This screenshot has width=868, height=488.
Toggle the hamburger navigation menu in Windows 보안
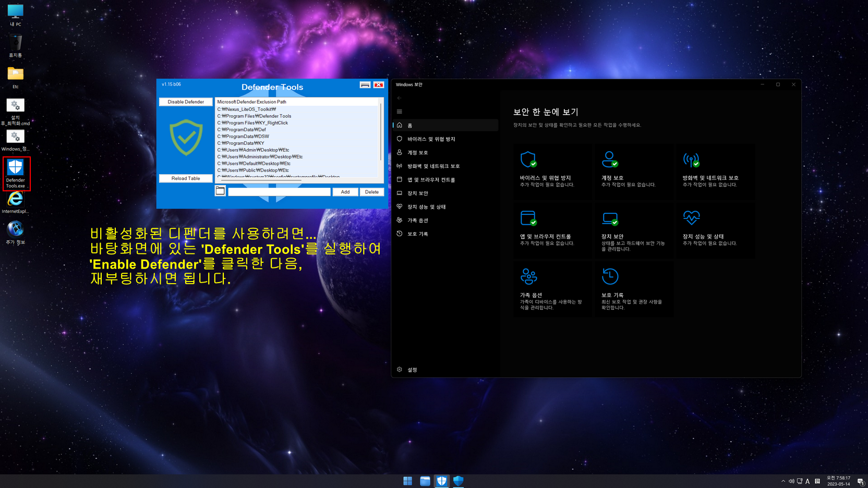pos(400,112)
